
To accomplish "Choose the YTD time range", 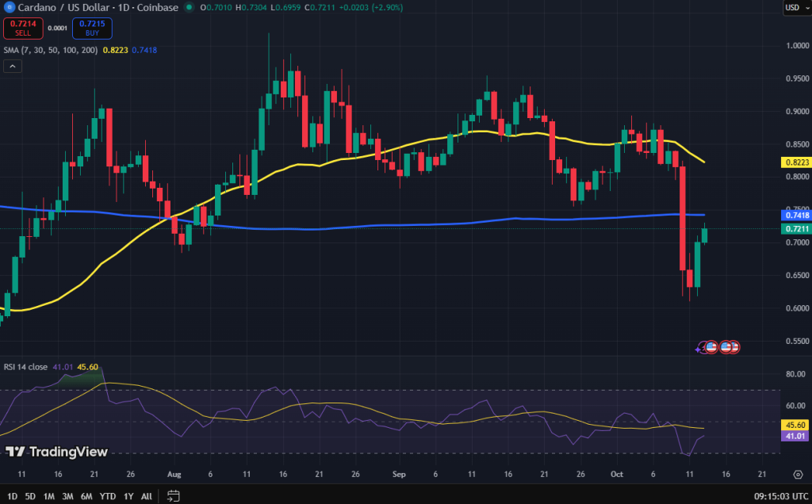I will [x=108, y=496].
